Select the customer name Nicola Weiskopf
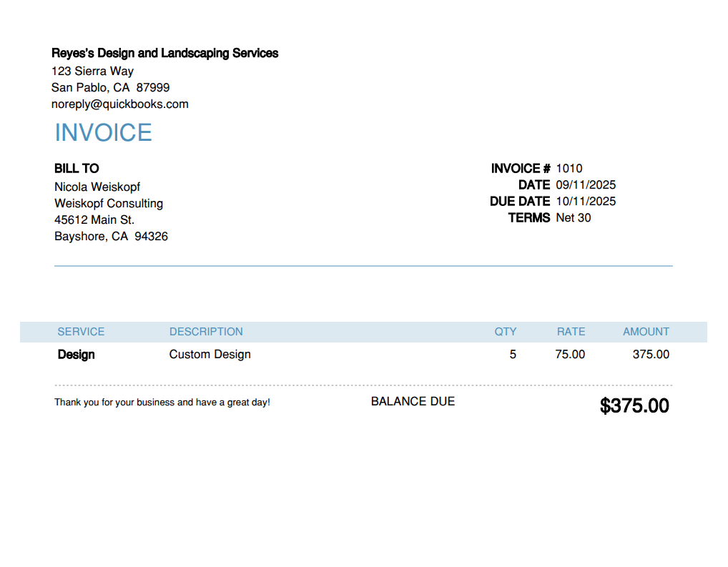 [97, 187]
